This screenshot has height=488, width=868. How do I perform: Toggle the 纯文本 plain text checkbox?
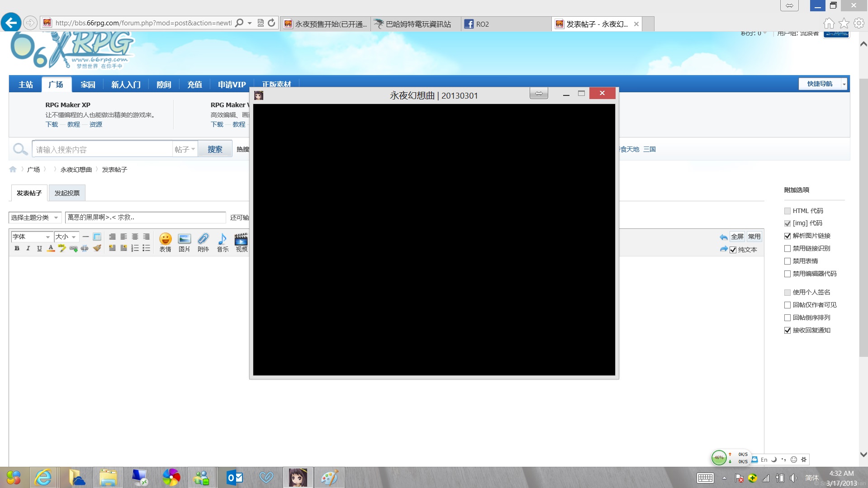click(733, 250)
